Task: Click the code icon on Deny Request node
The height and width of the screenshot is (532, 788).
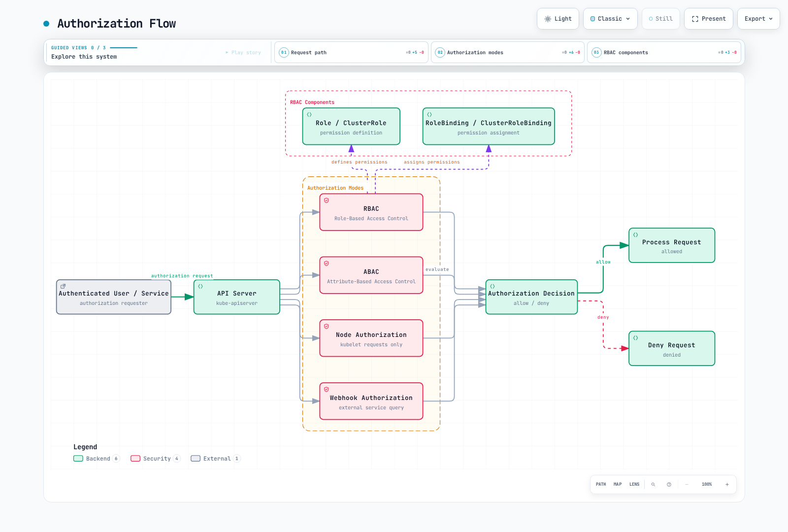Action: pos(636,338)
